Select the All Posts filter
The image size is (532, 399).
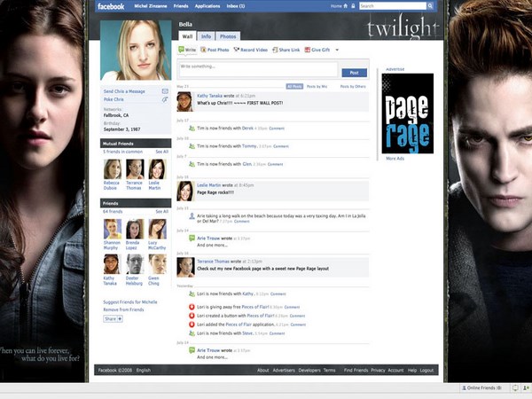(x=294, y=87)
